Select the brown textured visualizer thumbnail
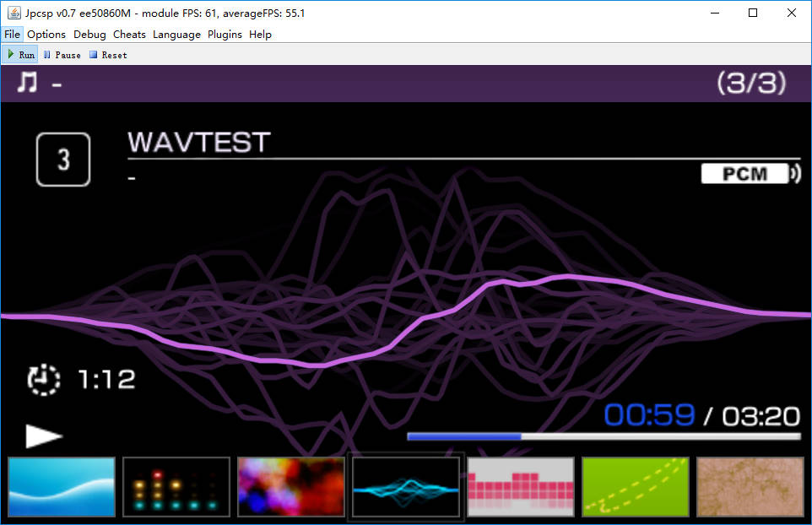This screenshot has width=812, height=525. point(750,487)
